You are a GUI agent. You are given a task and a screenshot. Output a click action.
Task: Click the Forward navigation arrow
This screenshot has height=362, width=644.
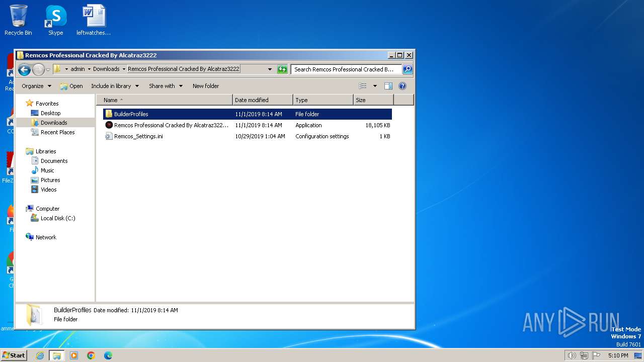pyautogui.click(x=38, y=69)
